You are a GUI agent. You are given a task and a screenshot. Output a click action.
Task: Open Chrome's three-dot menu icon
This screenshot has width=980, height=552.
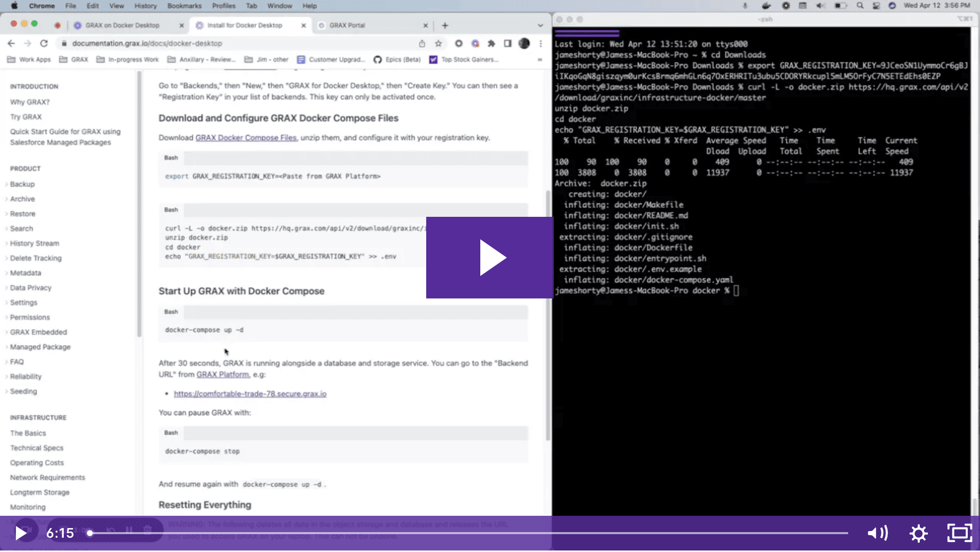tap(541, 43)
